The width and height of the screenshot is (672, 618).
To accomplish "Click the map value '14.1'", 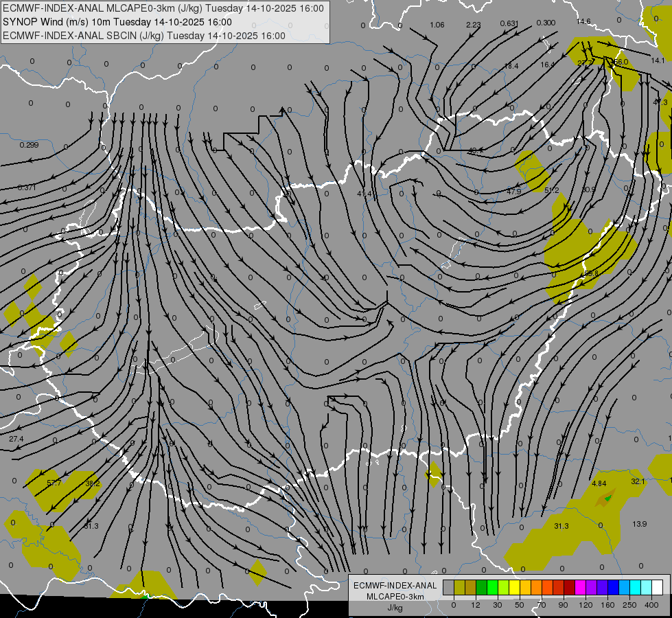I will tap(658, 61).
